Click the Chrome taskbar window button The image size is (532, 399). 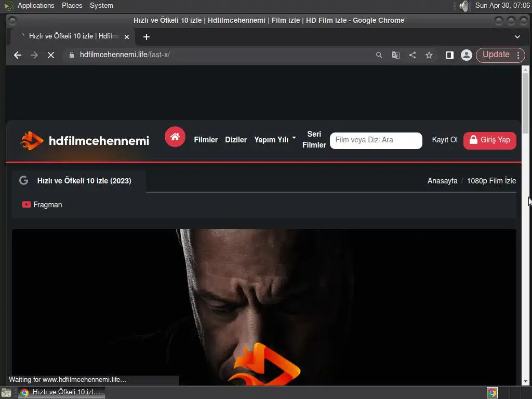61,392
